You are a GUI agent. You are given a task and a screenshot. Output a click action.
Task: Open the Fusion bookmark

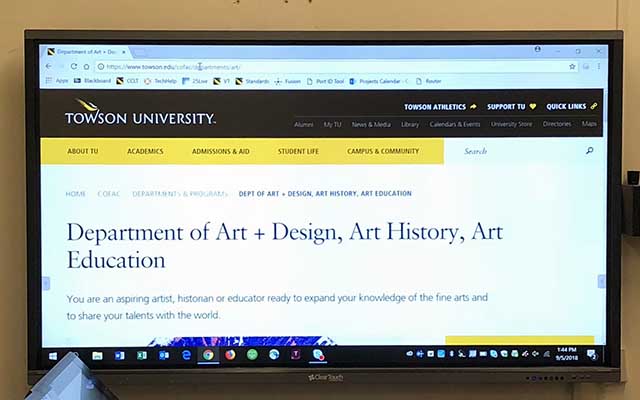[288, 81]
